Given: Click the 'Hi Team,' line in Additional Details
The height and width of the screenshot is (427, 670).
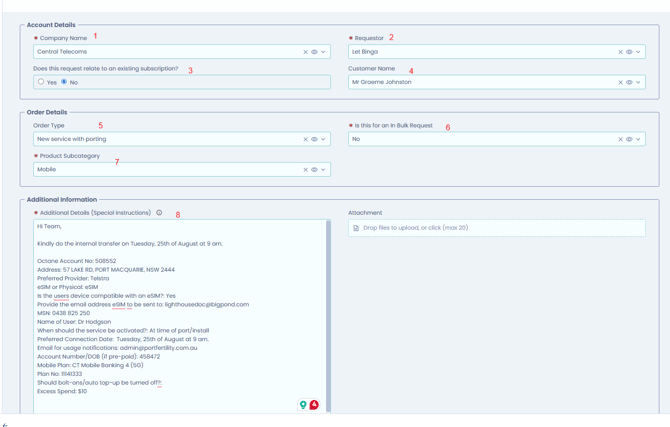Looking at the screenshot, I should [x=49, y=227].
